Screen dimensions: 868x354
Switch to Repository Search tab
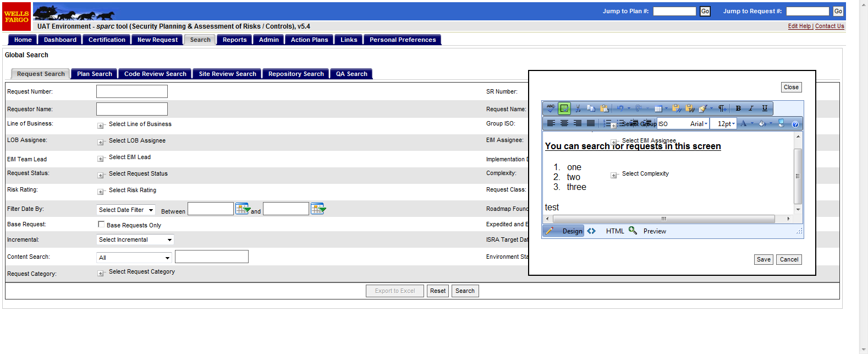pos(296,74)
